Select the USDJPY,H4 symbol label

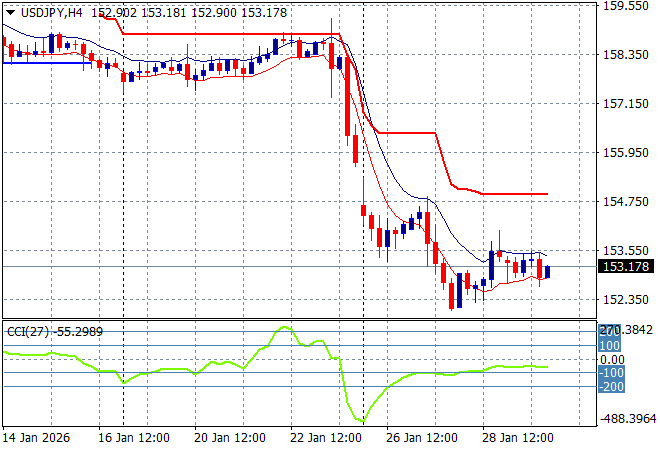coord(51,13)
